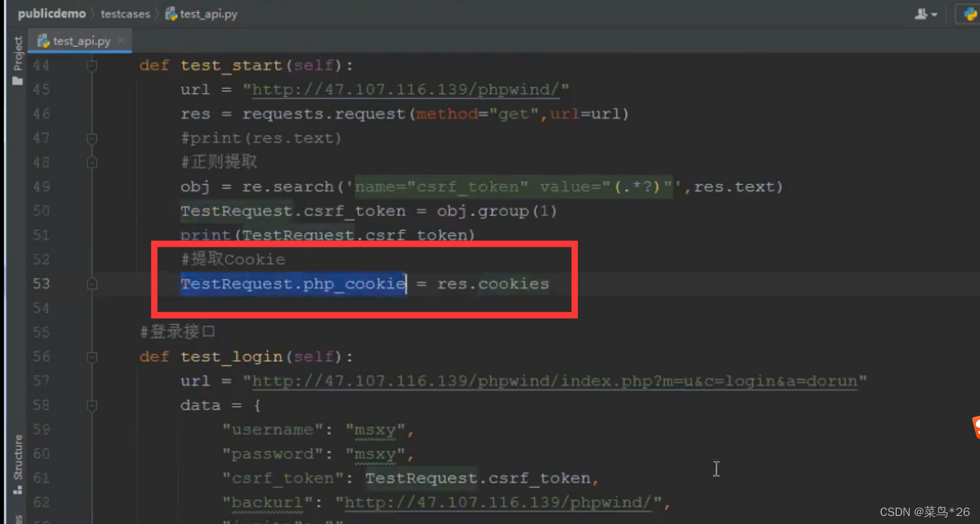The height and width of the screenshot is (524, 980).
Task: Click the #提取Cookie comment
Action: coord(233,259)
